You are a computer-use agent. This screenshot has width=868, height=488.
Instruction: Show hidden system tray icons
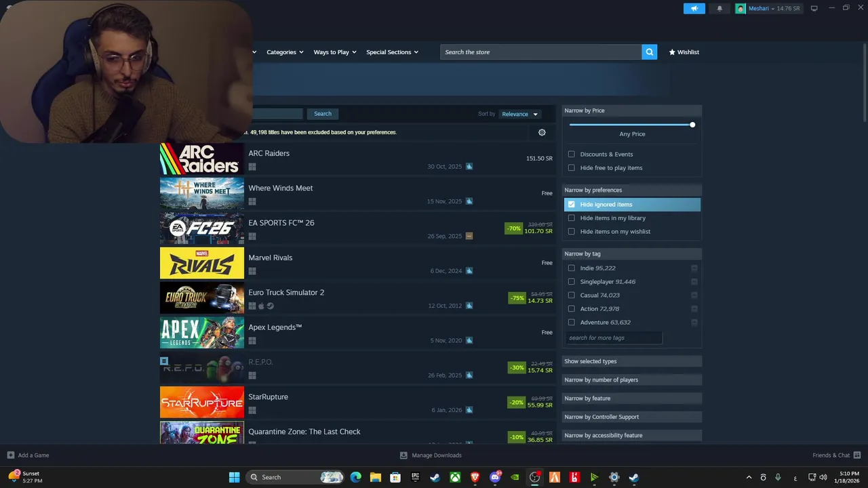coord(749,477)
